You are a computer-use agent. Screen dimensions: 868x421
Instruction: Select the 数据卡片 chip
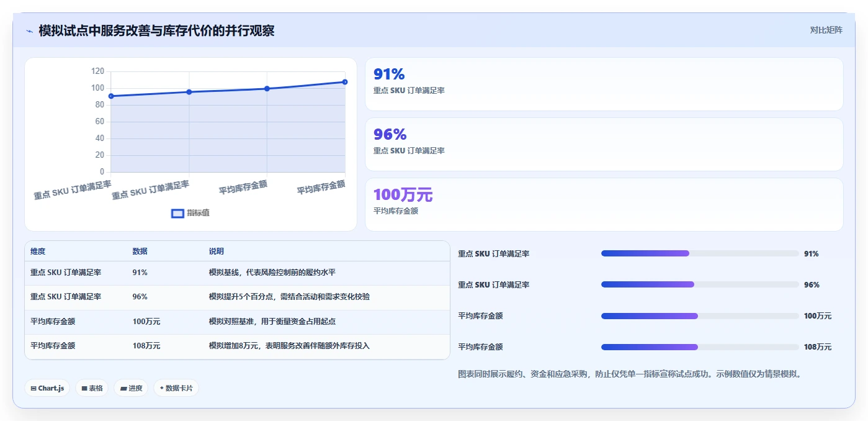click(176, 388)
